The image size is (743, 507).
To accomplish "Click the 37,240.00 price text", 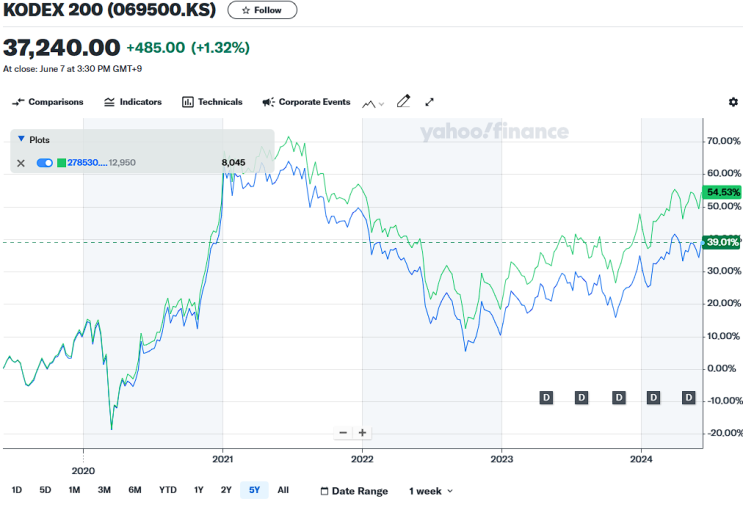I will [x=62, y=48].
